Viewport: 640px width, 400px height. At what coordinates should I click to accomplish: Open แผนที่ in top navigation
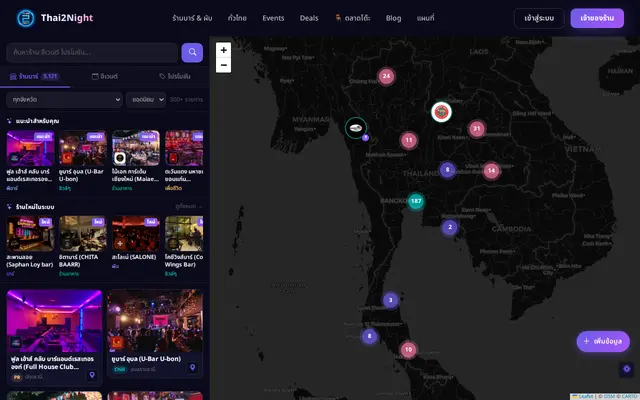point(426,18)
